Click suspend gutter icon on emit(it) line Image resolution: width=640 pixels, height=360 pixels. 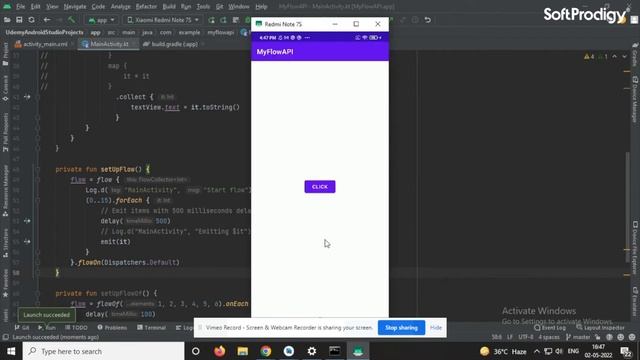pyautogui.click(x=27, y=242)
